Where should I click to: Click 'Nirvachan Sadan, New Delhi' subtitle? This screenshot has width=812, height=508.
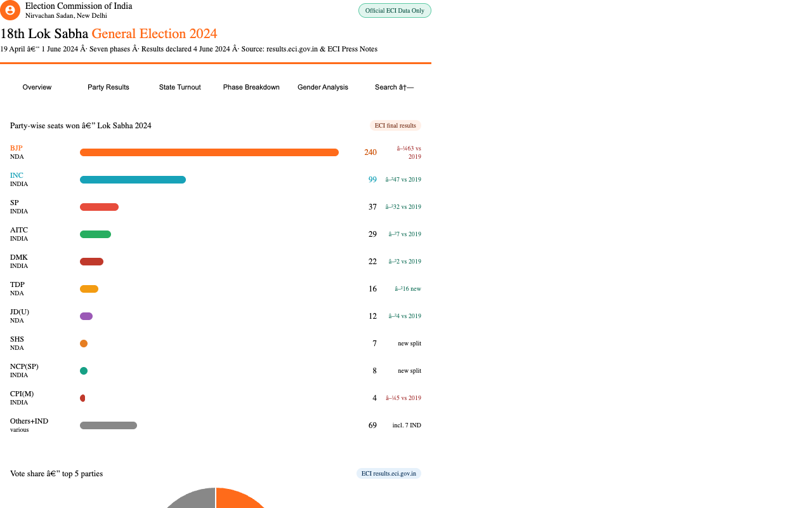click(x=66, y=16)
